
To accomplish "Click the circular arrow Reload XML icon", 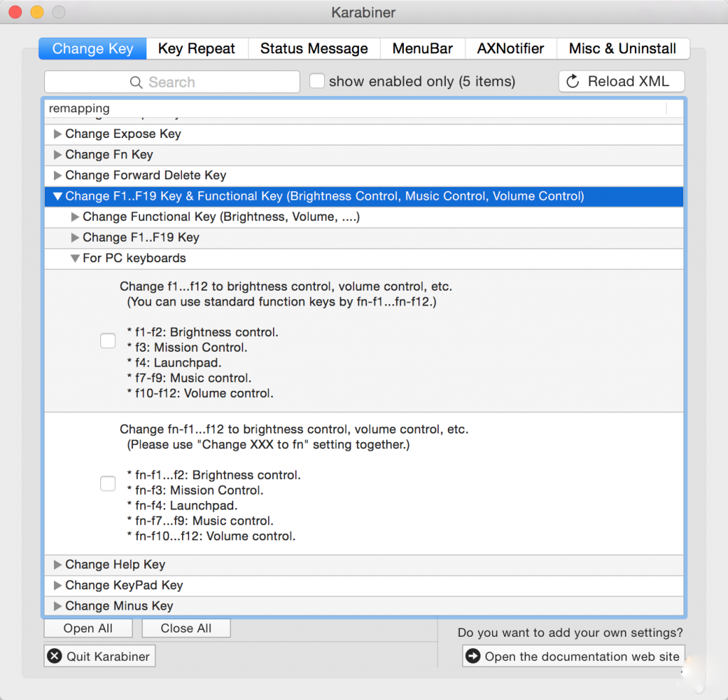I will (573, 82).
